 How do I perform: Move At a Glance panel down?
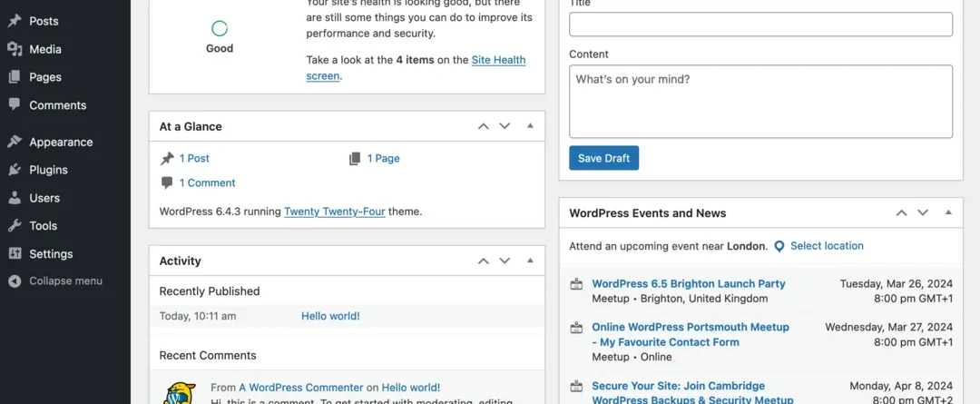[505, 126]
